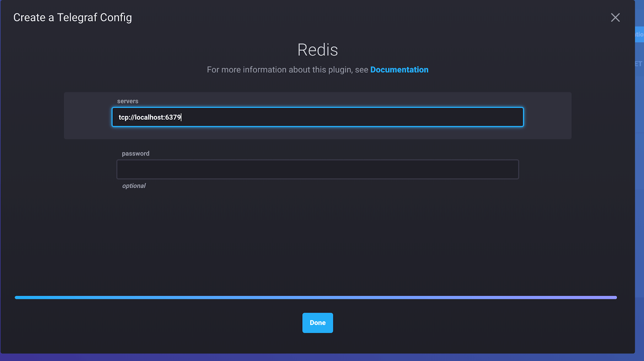Click the 'password' field label

(x=136, y=154)
